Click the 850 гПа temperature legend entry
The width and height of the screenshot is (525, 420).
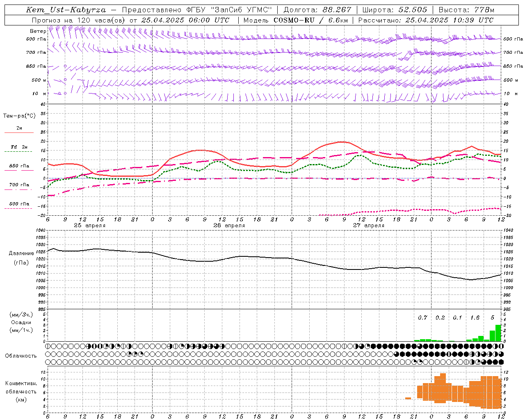click(19, 166)
